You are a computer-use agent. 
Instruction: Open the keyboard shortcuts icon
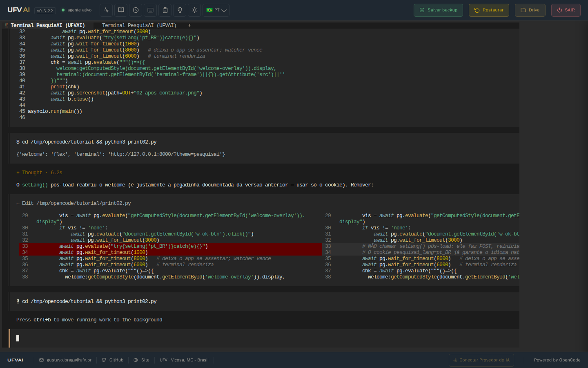pyautogui.click(x=150, y=10)
